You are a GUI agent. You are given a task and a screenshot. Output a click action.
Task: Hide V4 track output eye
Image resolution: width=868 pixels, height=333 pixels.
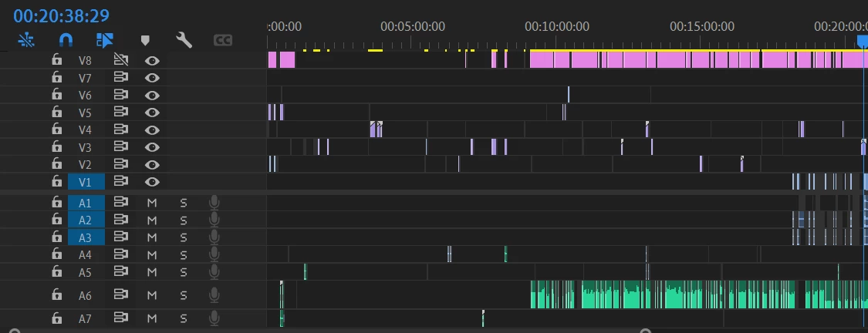(x=152, y=130)
